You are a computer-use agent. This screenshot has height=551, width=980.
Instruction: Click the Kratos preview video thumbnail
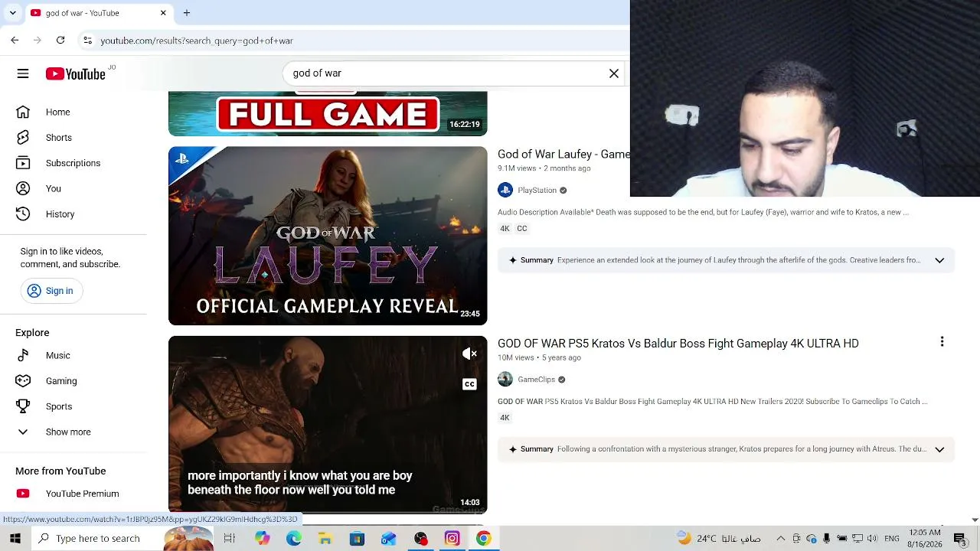tap(328, 424)
